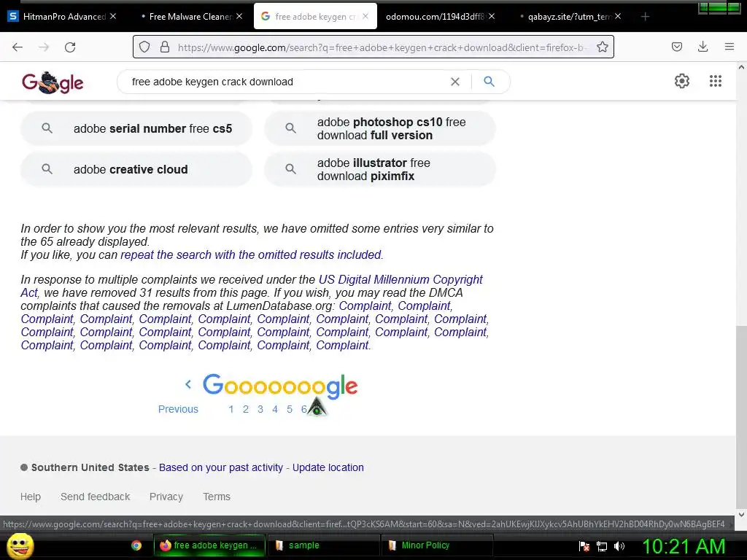The height and width of the screenshot is (560, 747).
Task: Click the previous-page chevron arrow
Action: (188, 384)
